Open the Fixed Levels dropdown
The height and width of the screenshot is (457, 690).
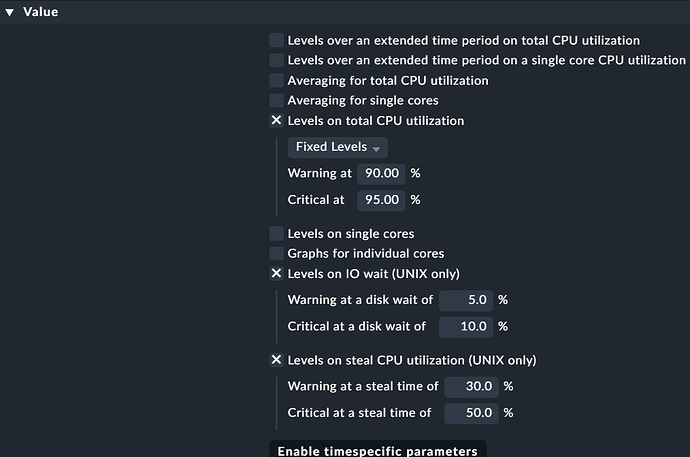tap(337, 147)
